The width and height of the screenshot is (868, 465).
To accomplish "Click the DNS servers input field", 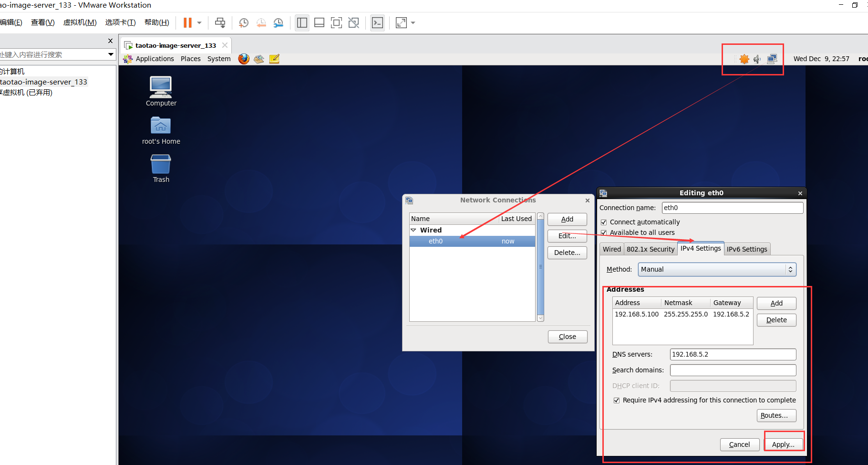I will 733,354.
